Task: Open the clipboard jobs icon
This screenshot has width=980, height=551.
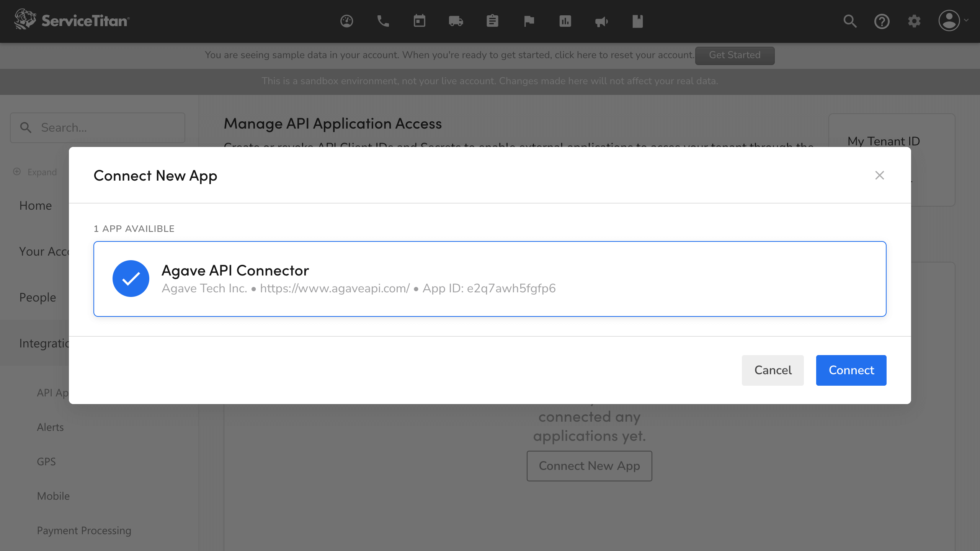Action: [492, 21]
